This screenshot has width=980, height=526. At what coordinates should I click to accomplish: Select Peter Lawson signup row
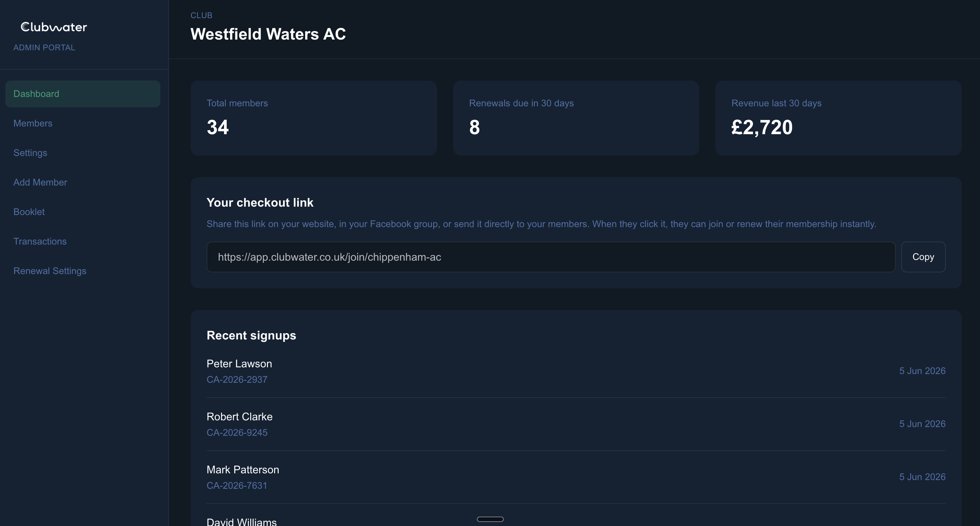(576, 371)
